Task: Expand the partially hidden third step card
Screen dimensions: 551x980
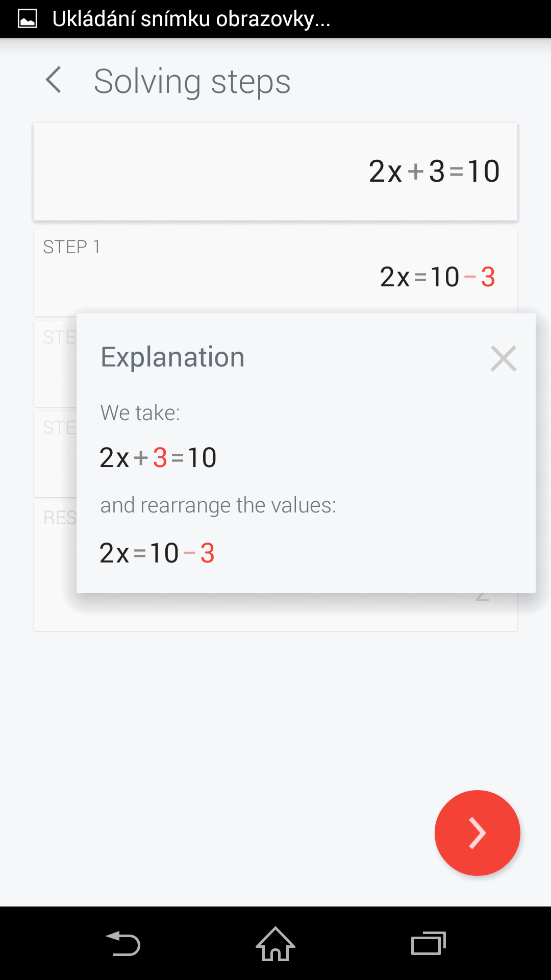Action: (55, 454)
